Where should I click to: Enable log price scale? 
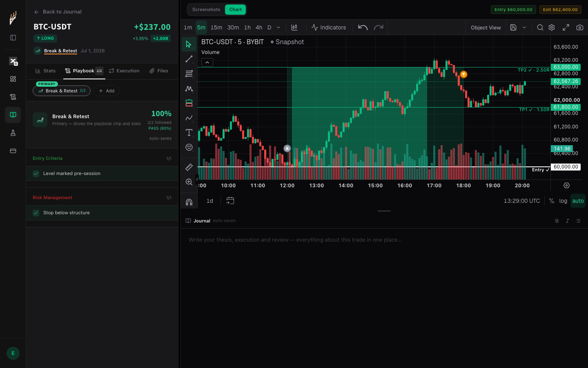563,201
